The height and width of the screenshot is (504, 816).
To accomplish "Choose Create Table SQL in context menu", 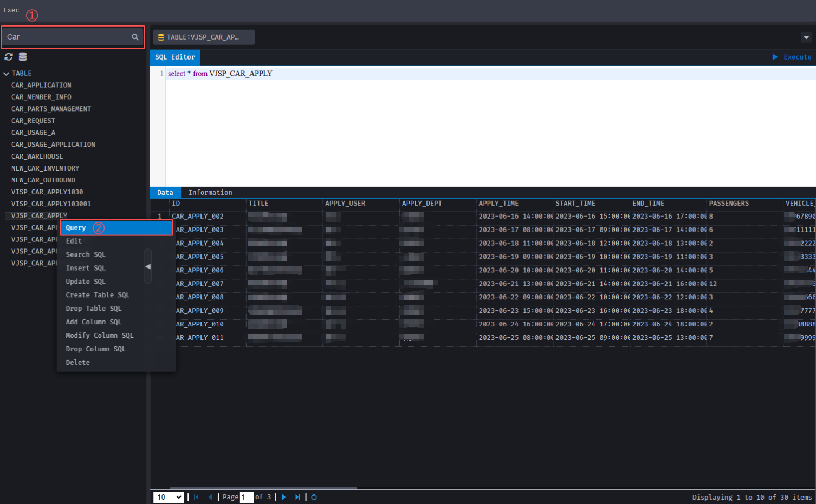I will [x=98, y=295].
